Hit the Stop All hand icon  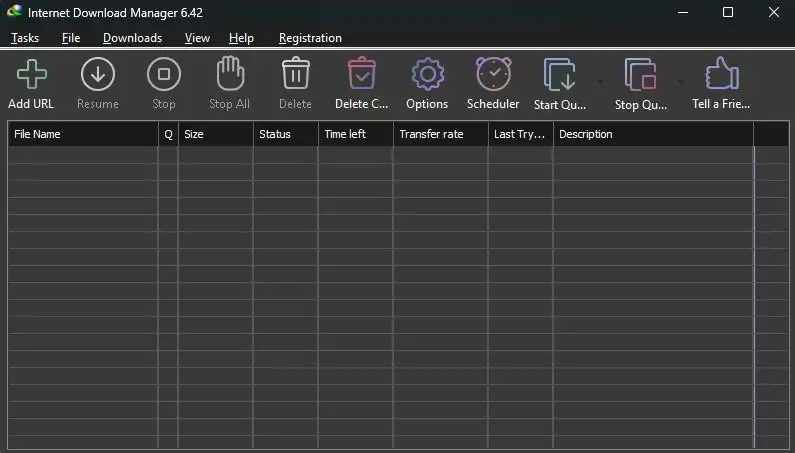(x=229, y=75)
